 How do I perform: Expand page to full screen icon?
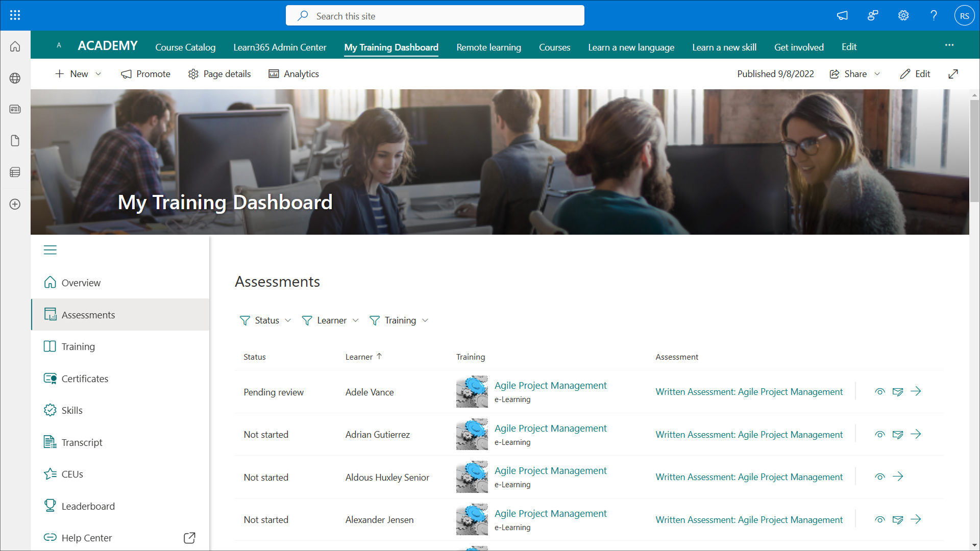pyautogui.click(x=953, y=74)
